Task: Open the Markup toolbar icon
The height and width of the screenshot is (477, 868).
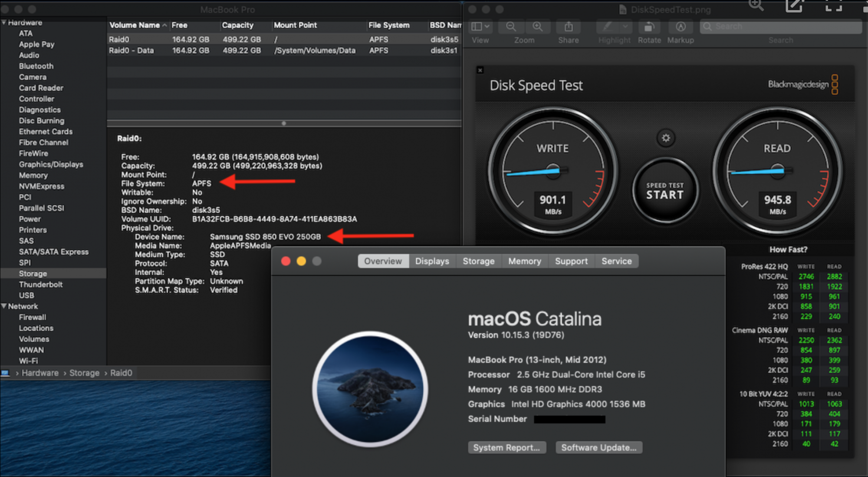Action: [x=681, y=27]
